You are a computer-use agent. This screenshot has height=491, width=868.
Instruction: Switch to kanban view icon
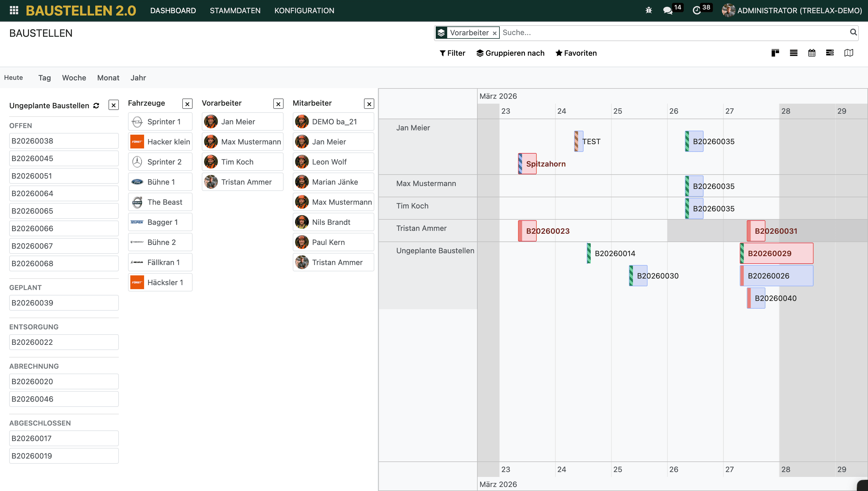775,53
